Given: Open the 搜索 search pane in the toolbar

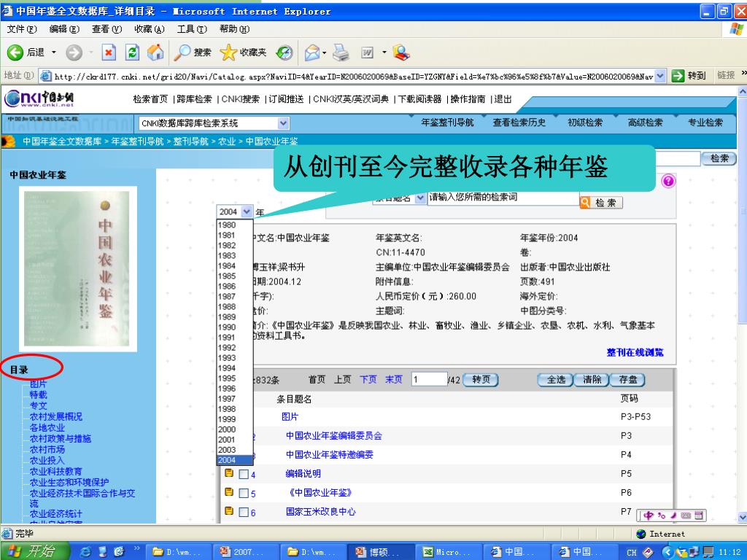Looking at the screenshot, I should click(193, 52).
